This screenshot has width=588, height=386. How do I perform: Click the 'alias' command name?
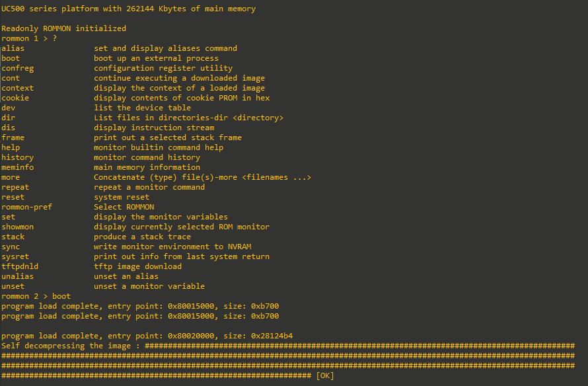pos(13,48)
